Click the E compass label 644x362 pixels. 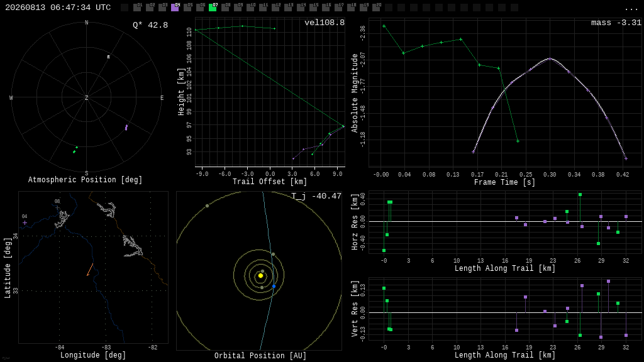pyautogui.click(x=162, y=97)
